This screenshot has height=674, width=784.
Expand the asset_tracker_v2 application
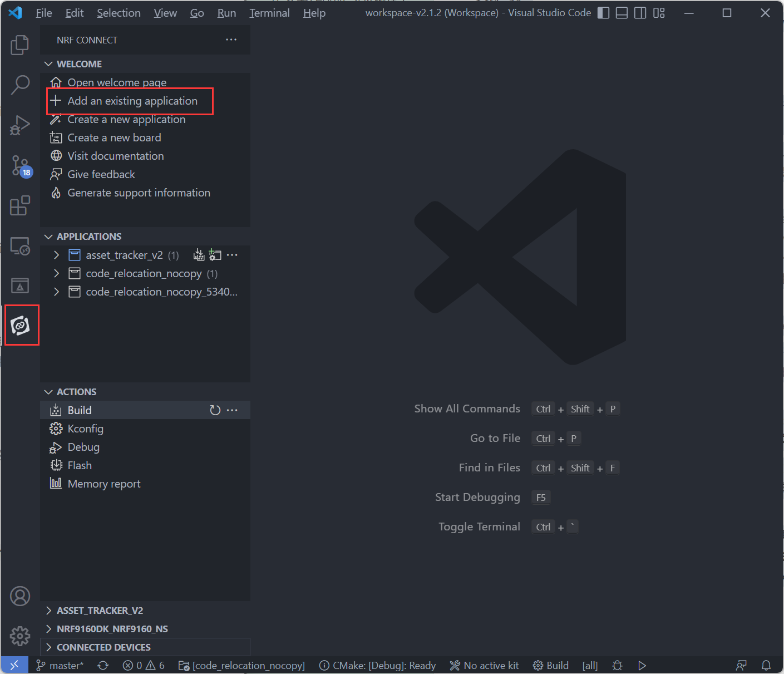[x=56, y=255]
